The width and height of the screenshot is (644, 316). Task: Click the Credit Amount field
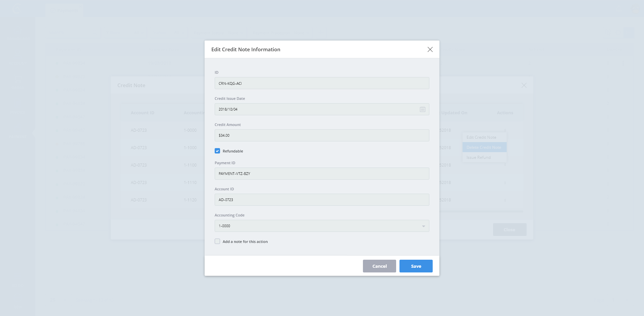point(322,135)
